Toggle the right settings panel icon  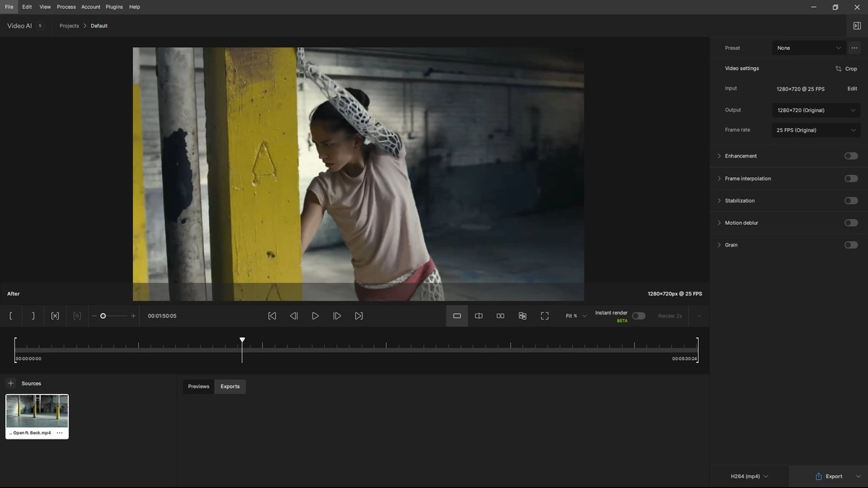[x=857, y=25]
